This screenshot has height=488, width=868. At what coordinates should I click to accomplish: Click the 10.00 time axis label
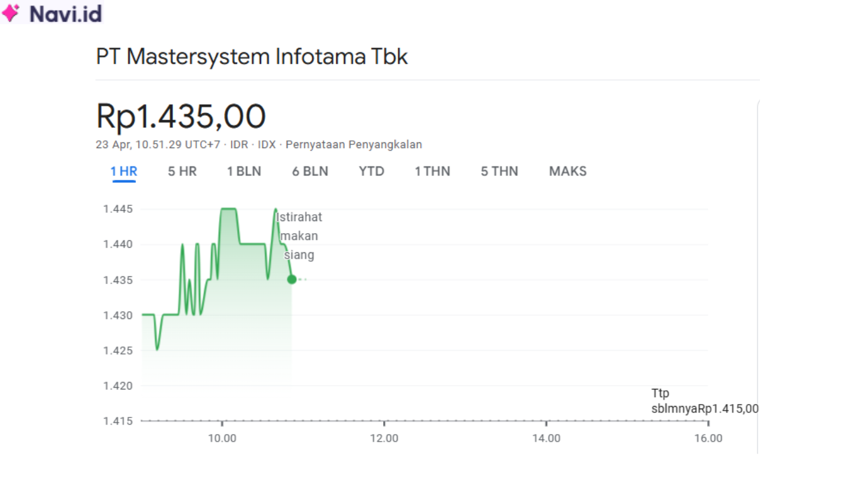(222, 438)
